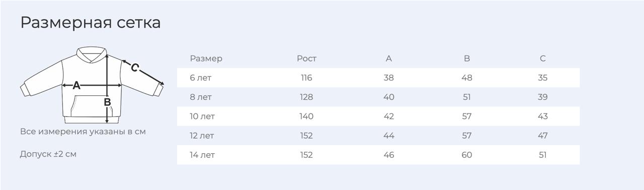This screenshot has width=644, height=190.
Task: Click the hood on the hoodie drawing
Action: click(x=92, y=55)
